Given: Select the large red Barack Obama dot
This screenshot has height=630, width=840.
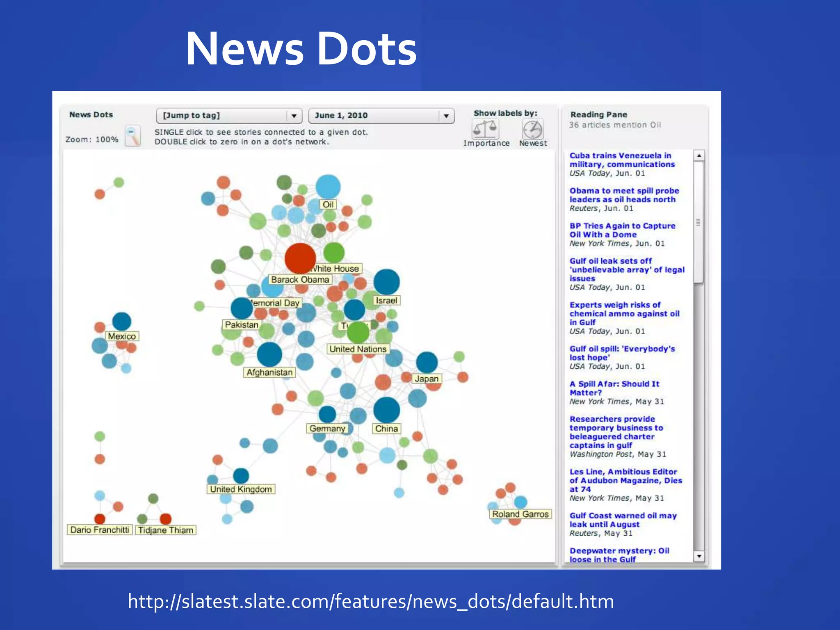Looking at the screenshot, I should (300, 258).
